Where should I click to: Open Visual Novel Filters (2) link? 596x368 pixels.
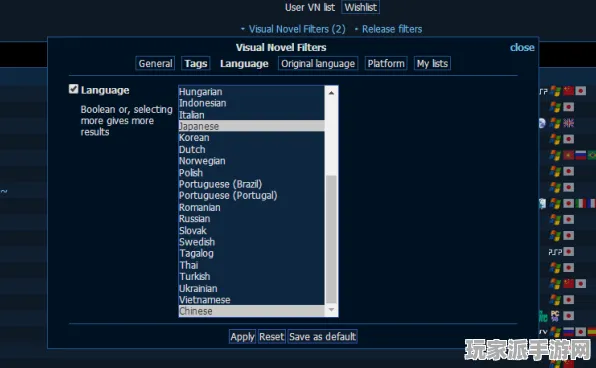297,29
